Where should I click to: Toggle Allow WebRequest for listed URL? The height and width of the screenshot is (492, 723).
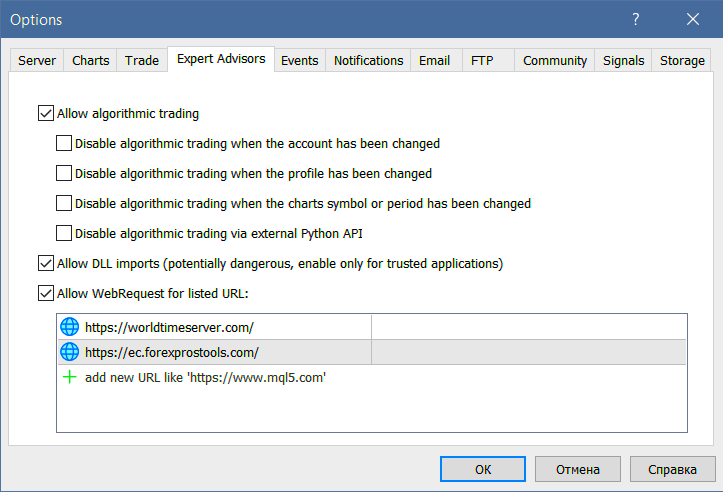(45, 294)
